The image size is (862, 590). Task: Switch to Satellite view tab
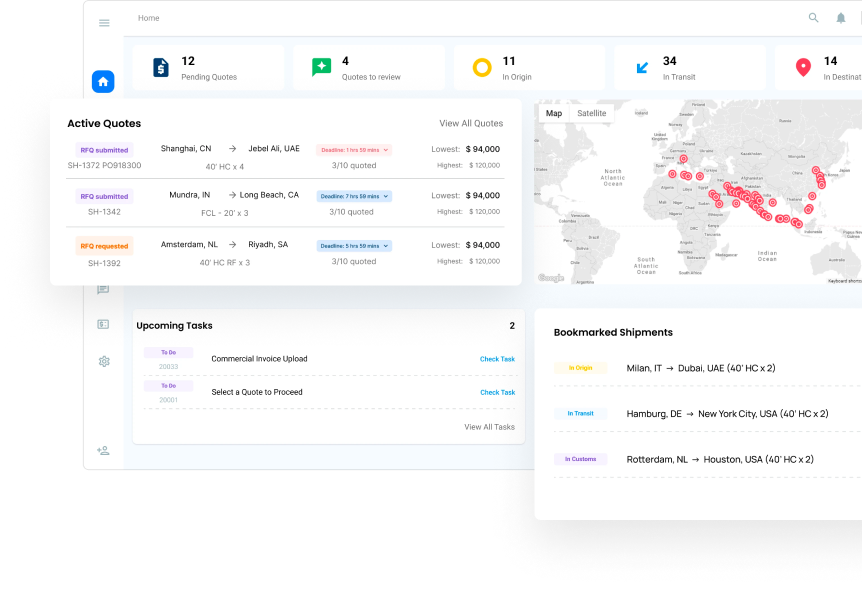(592, 113)
